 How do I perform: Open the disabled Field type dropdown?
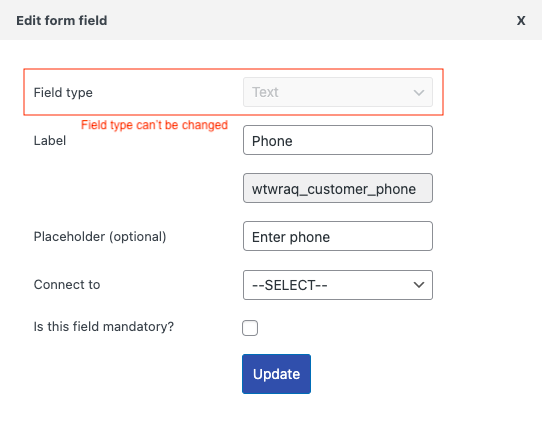pos(338,92)
